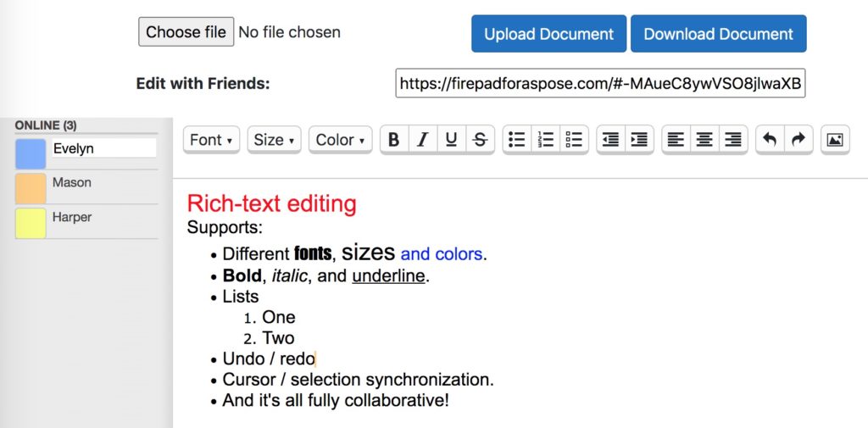Apply strikethrough formatting
Image resolution: width=868 pixels, height=428 pixels.
click(480, 140)
